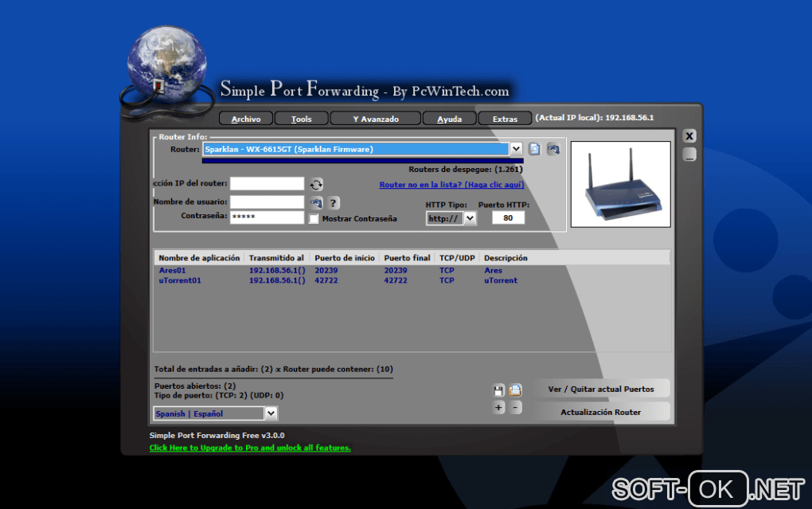Viewport: 812px width, 509px height.
Task: Click the Routers de despegue: (1.261) label
Action: pyautogui.click(x=466, y=170)
